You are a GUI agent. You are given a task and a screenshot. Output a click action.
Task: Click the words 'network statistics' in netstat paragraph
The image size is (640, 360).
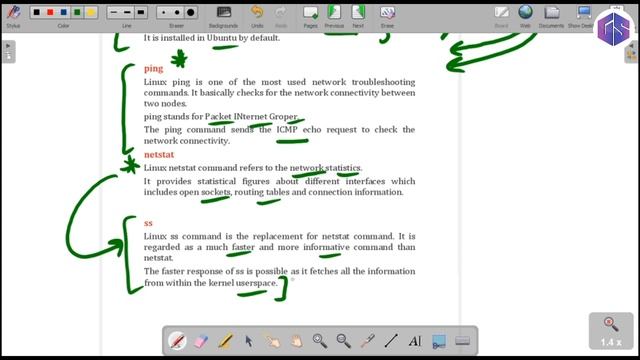(325, 168)
